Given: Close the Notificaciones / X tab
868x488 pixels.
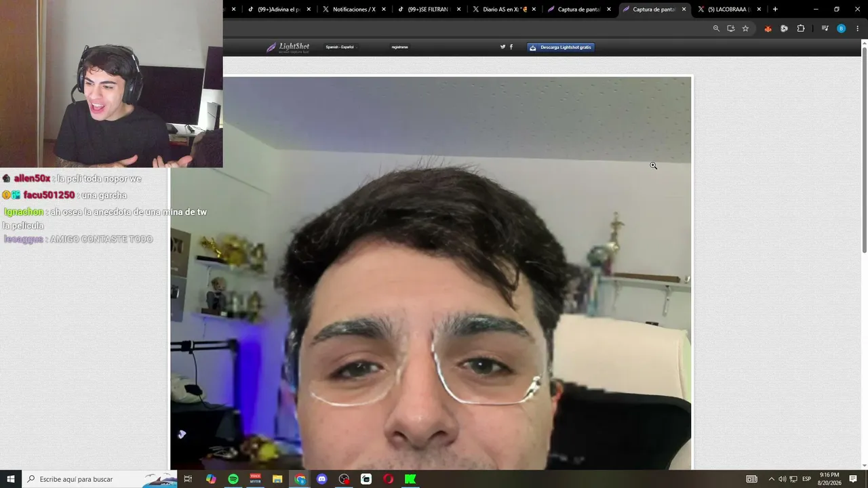Looking at the screenshot, I should 384,9.
